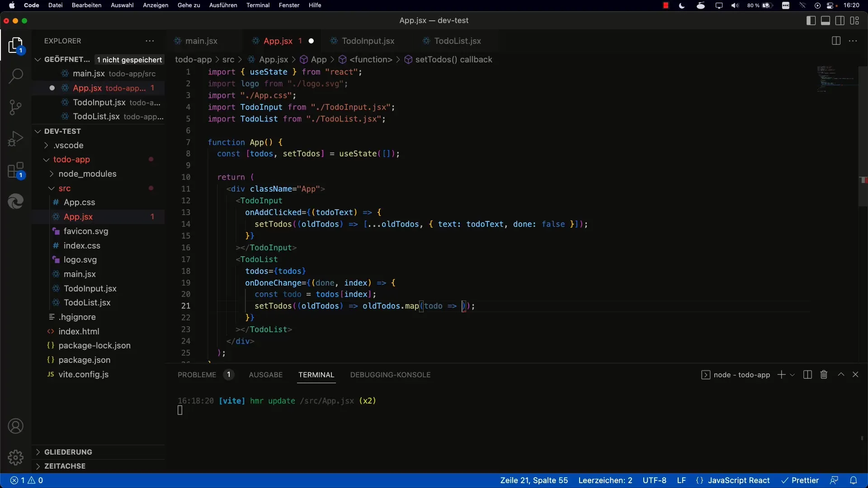Open the Ausführen menu
The height and width of the screenshot is (488, 868).
coord(223,5)
